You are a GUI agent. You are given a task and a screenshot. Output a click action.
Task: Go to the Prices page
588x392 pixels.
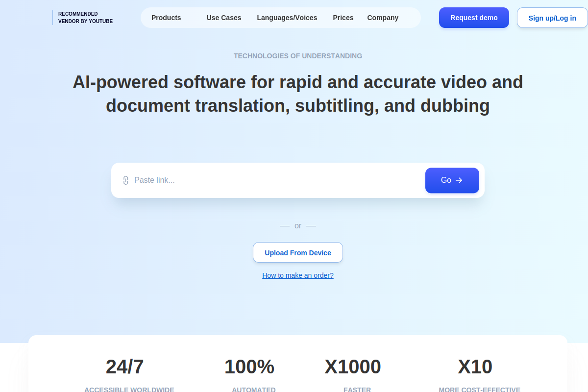tap(343, 18)
